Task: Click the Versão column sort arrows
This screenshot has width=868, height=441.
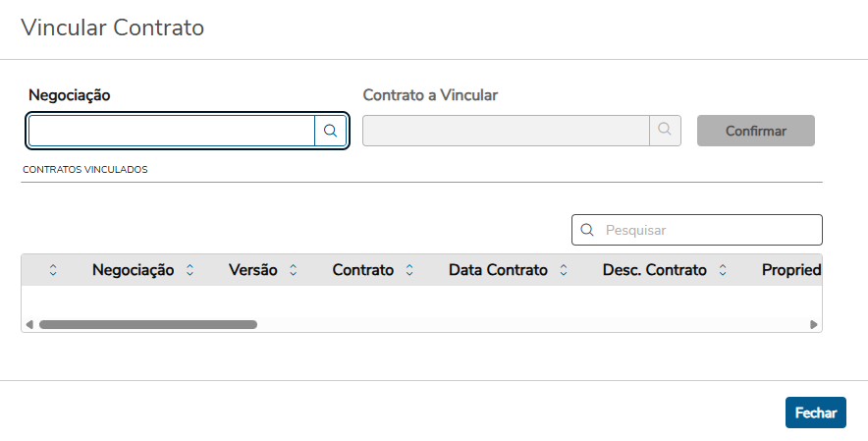Action: [x=293, y=270]
